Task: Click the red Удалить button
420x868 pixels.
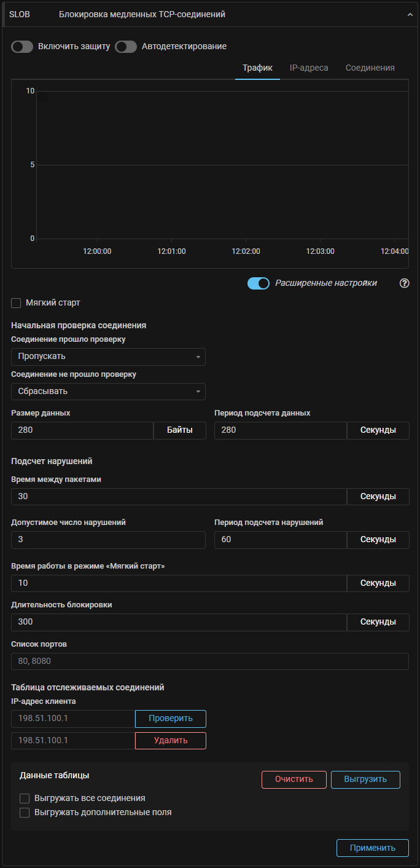Action: coord(171,741)
